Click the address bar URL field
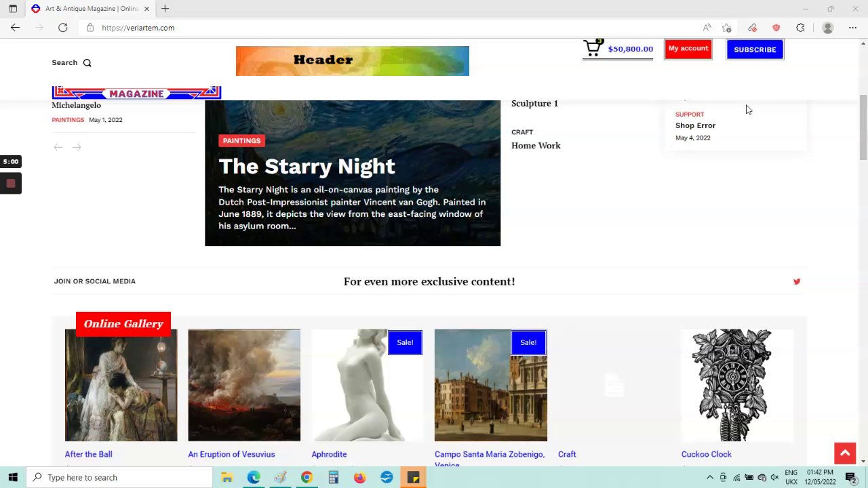Viewport: 868px width, 488px height. click(x=393, y=28)
